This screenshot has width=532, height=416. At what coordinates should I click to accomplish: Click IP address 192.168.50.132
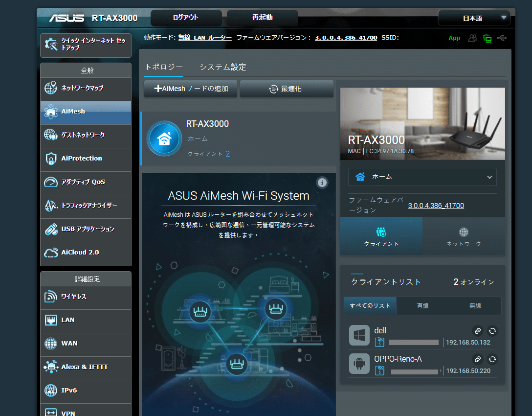(x=468, y=342)
